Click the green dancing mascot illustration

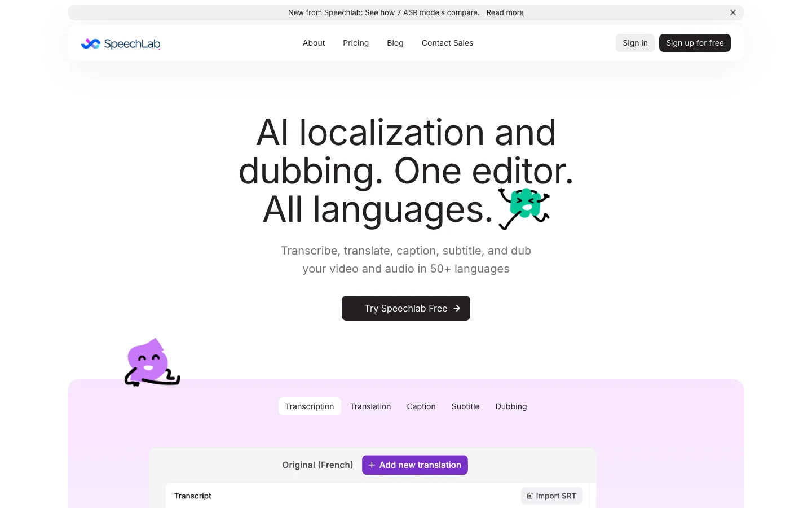coord(524,208)
